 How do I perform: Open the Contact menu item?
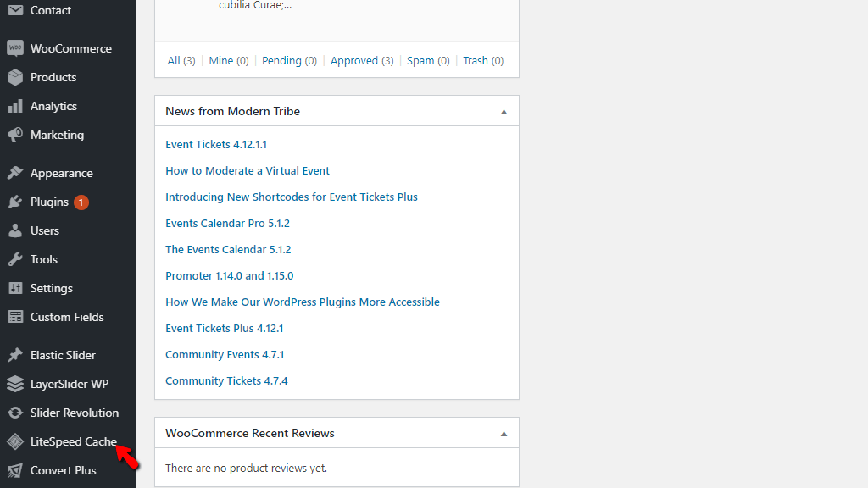point(50,10)
